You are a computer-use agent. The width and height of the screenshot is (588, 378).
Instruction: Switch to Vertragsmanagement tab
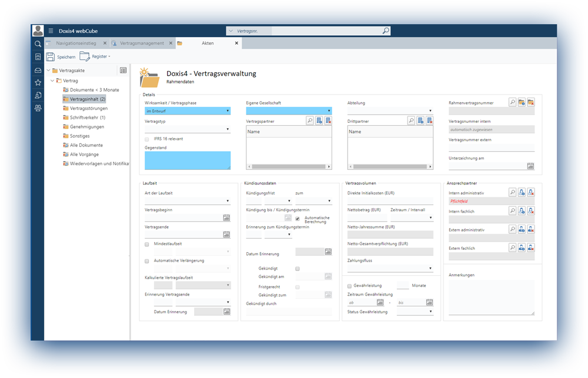point(142,43)
